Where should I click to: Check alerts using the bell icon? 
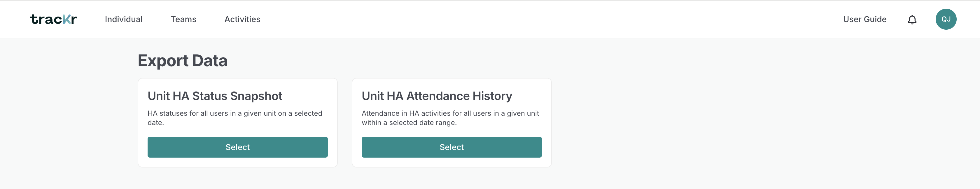(x=912, y=19)
